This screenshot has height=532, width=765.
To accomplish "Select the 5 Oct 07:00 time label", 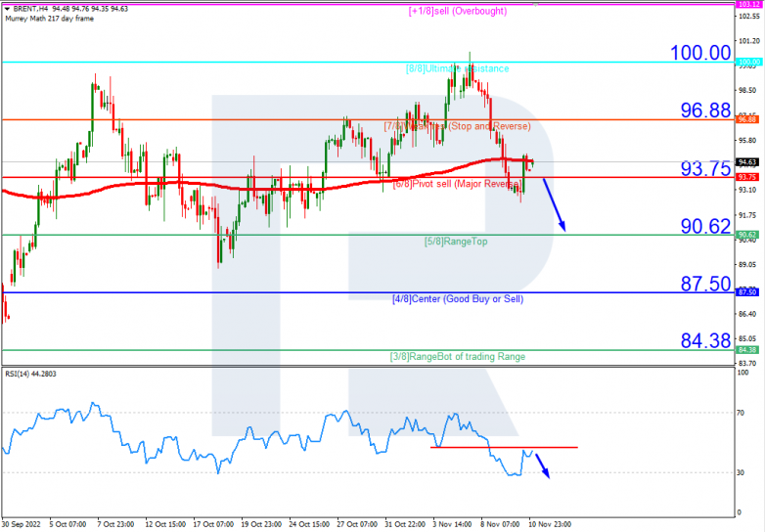I will tap(67, 525).
